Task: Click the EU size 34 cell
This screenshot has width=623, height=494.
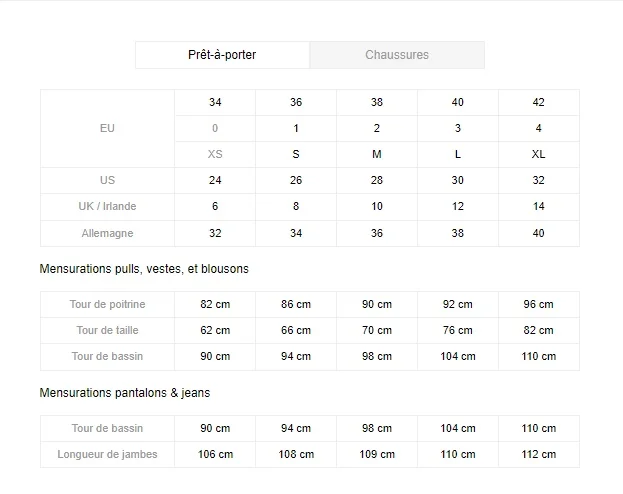Action: [215, 103]
